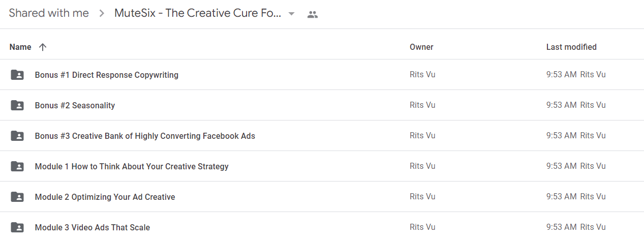
Task: Click Rits Vu owner for Bonus #2
Action: coord(422,105)
